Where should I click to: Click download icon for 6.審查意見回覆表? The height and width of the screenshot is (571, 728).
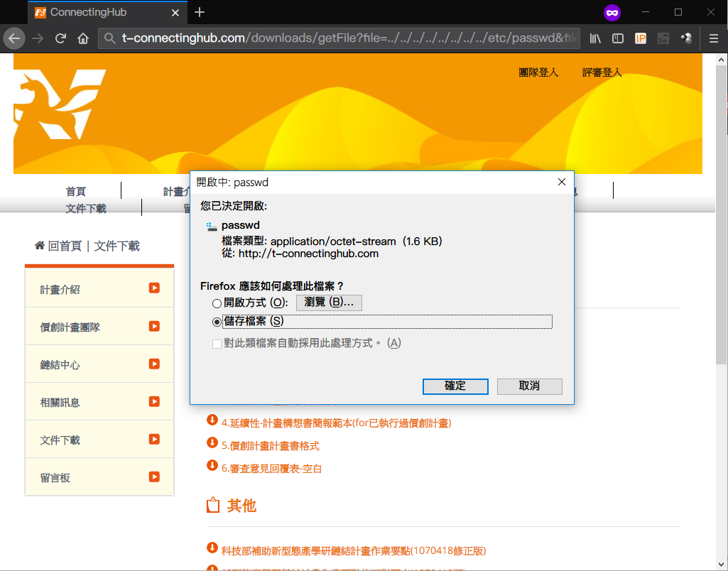212,465
